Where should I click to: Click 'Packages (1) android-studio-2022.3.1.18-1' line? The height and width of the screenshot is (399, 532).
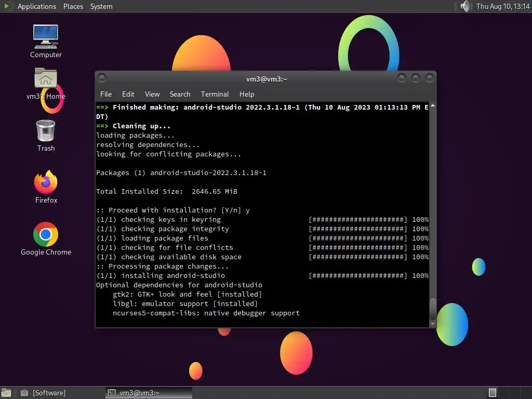181,172
